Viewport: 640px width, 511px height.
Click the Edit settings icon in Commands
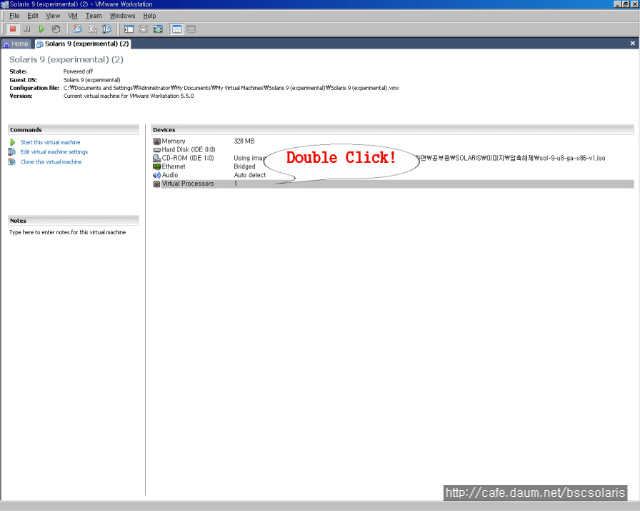pyautogui.click(x=12, y=152)
